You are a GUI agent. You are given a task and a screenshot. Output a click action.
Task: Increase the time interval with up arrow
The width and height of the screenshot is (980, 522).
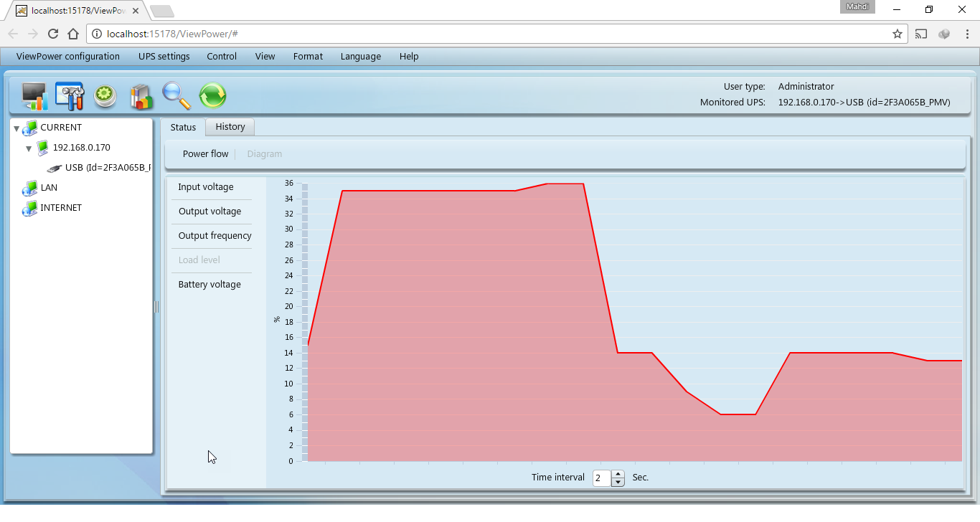(x=618, y=474)
